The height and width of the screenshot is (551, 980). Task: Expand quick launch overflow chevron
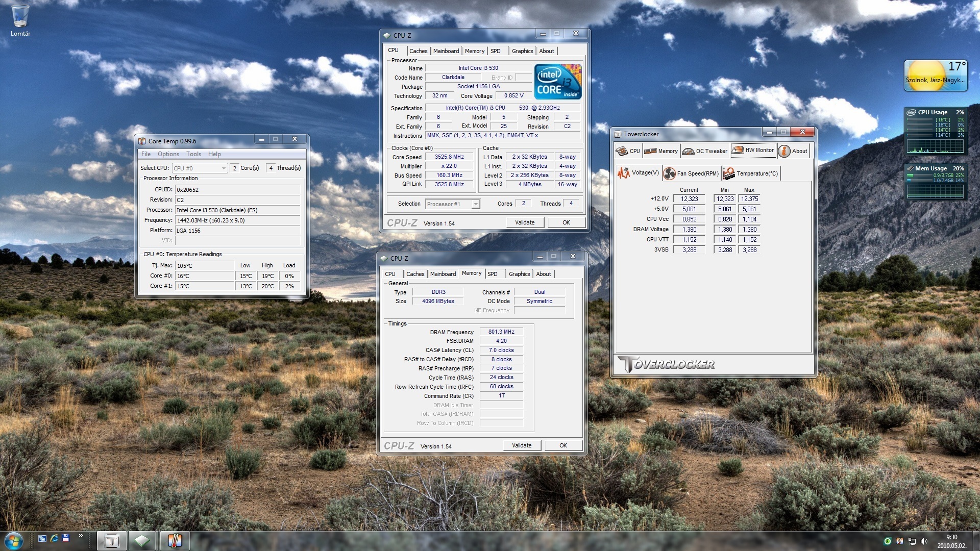point(81,536)
